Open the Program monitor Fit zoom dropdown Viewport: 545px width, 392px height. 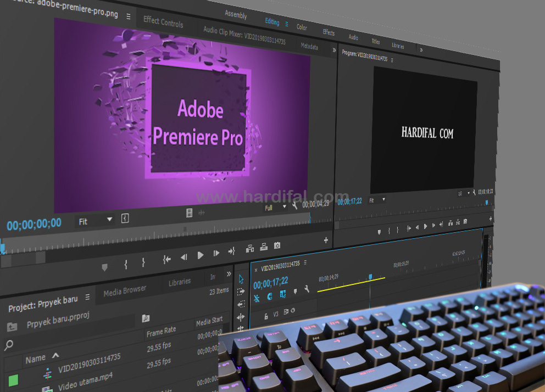[x=377, y=200]
